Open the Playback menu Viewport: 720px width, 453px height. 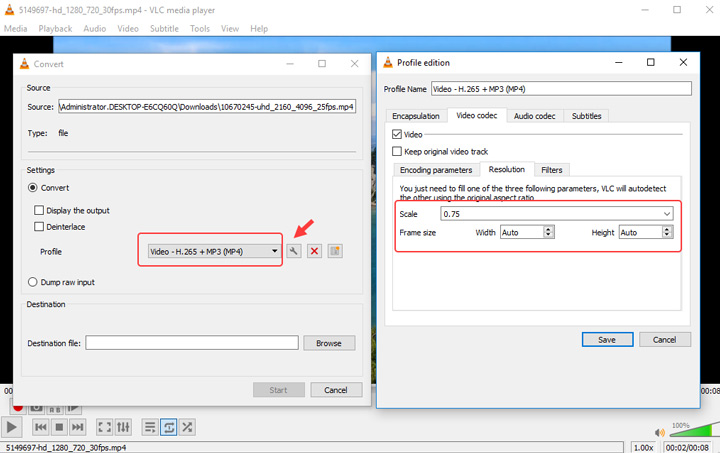click(x=55, y=28)
